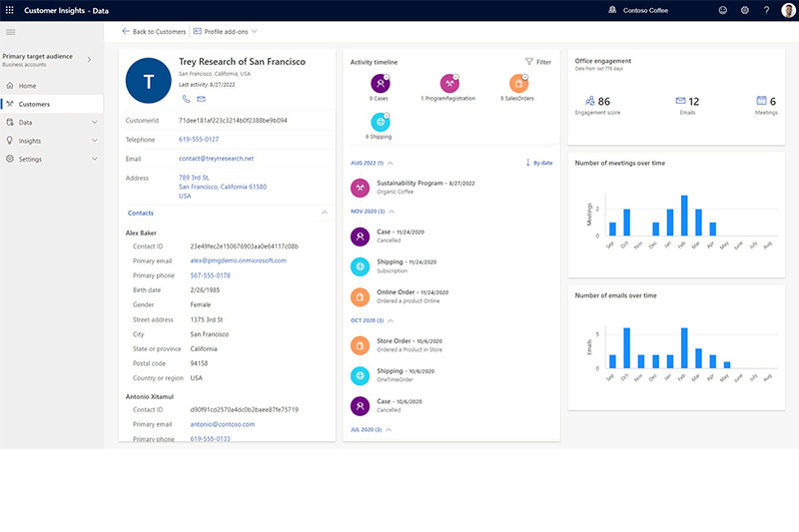Click the Number of meetings over time heading
799x532 pixels.
coord(619,163)
